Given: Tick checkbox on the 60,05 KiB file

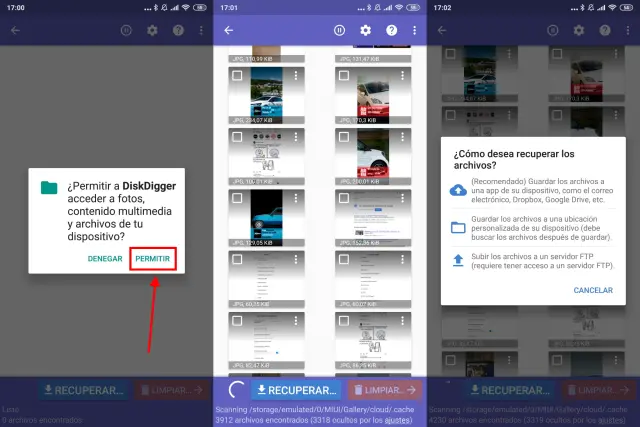Looking at the screenshot, I should (236, 259).
